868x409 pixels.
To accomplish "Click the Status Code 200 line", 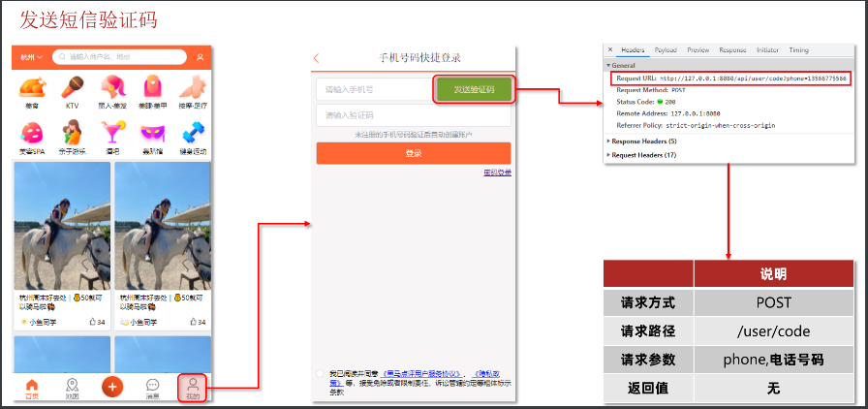I will point(644,102).
